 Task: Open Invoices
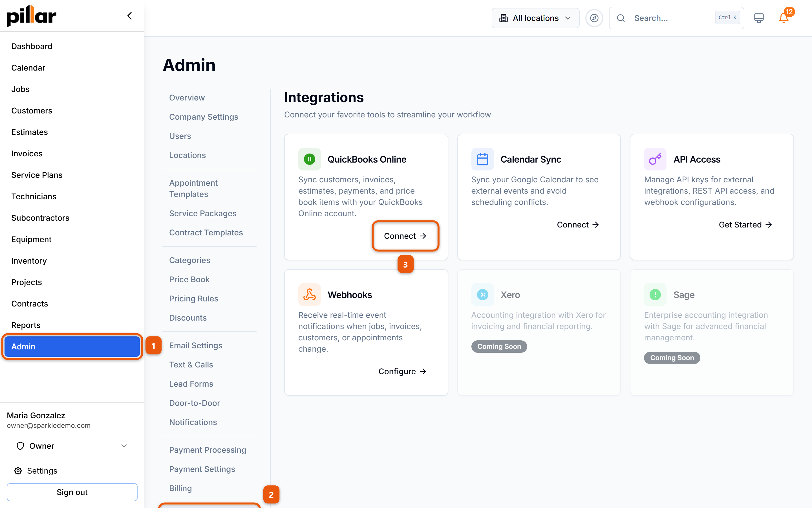(72, 154)
